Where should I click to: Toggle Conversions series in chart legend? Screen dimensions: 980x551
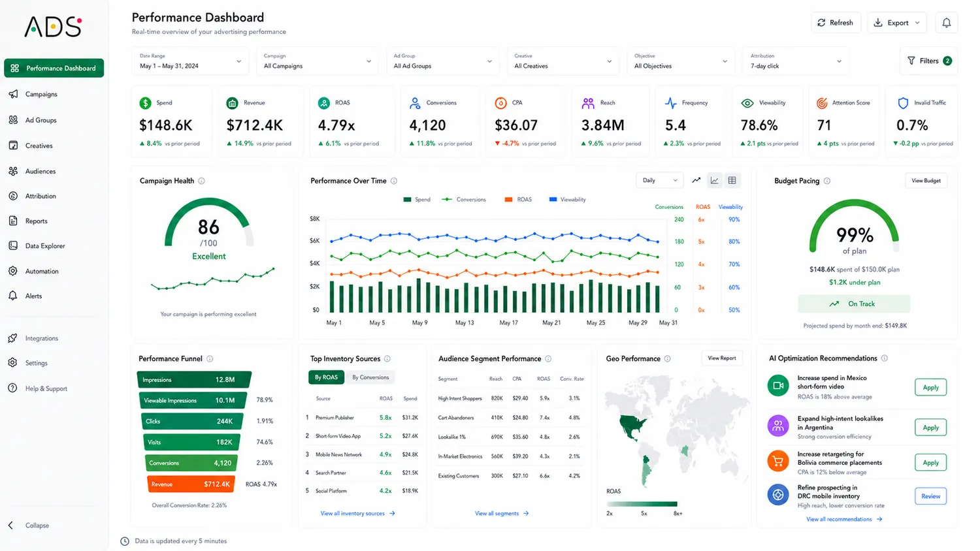click(x=464, y=200)
